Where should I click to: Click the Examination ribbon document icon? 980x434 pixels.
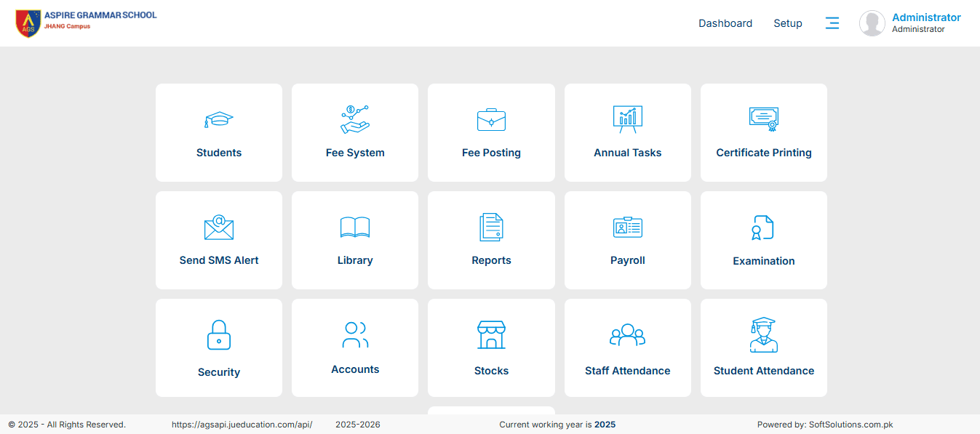(x=762, y=228)
